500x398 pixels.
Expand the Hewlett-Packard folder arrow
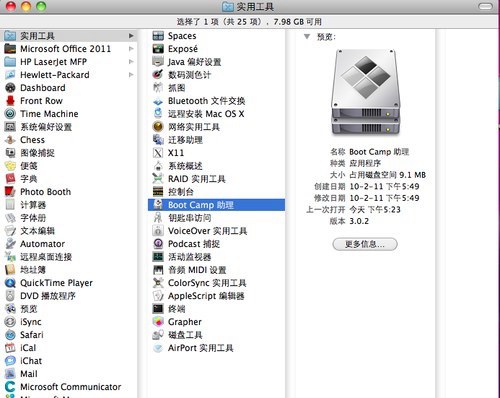(x=131, y=75)
